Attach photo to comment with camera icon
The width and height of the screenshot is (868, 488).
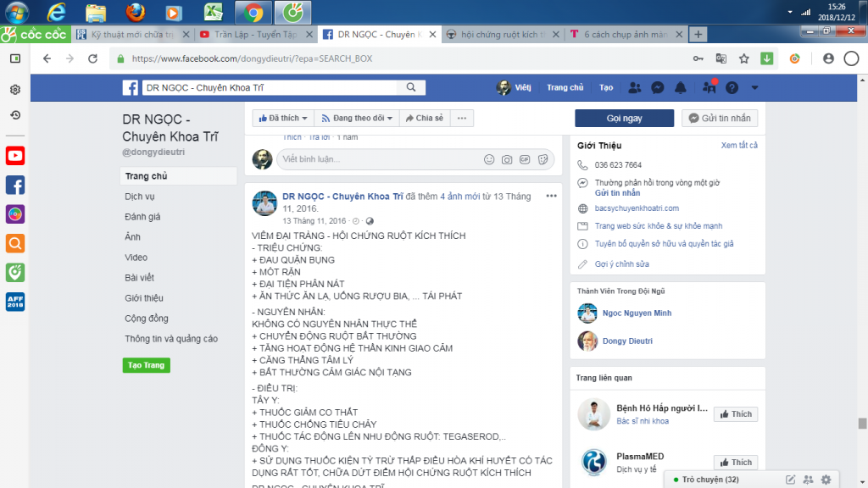point(507,159)
